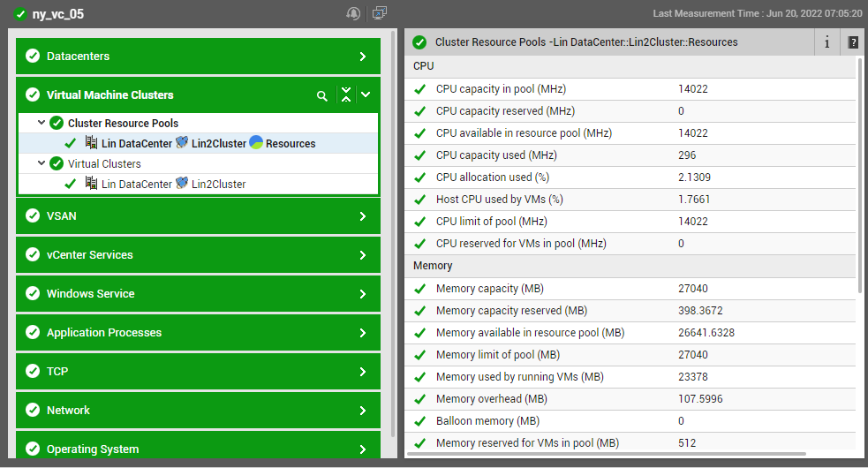Collapse the Virtual Clusters tree node
868x468 pixels.
point(42,162)
